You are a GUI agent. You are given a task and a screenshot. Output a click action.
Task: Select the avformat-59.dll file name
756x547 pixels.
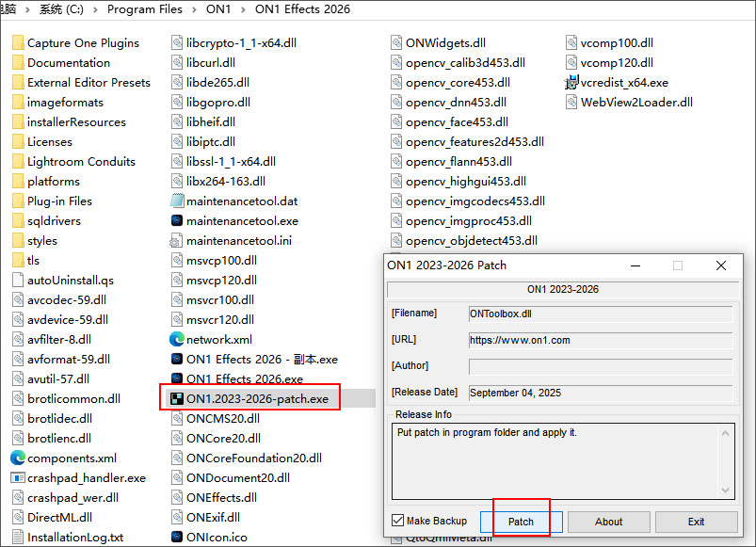coord(69,359)
